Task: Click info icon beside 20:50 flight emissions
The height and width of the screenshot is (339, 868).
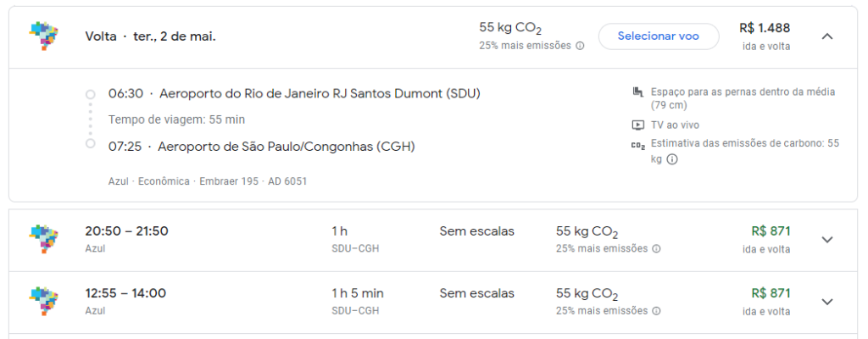Action: [x=657, y=249]
